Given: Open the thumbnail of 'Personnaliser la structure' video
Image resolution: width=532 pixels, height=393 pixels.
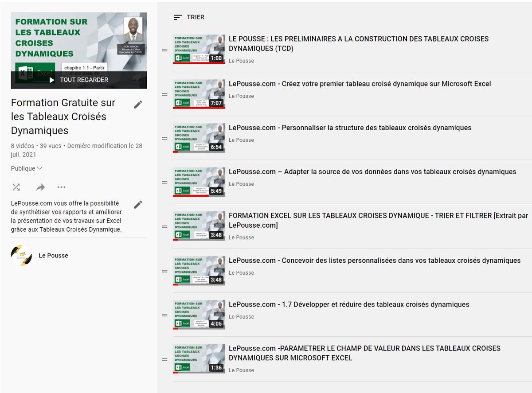Looking at the screenshot, I should click(x=199, y=138).
